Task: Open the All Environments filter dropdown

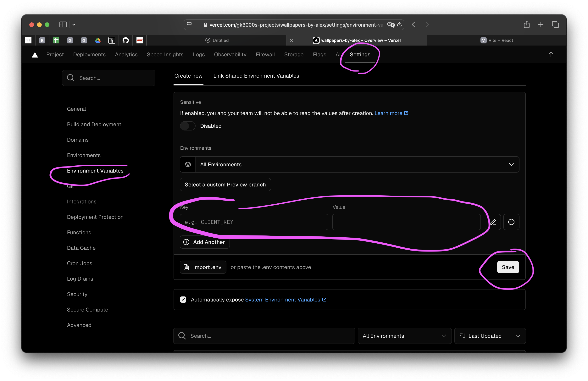Action: (x=404, y=336)
